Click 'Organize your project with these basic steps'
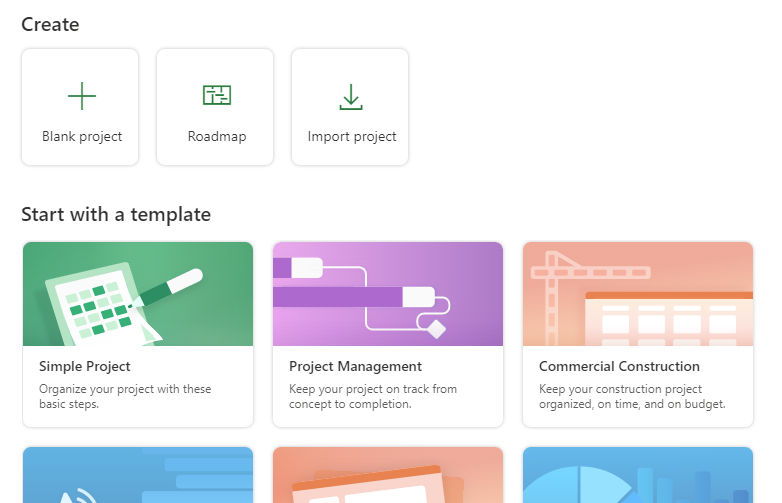 125,396
